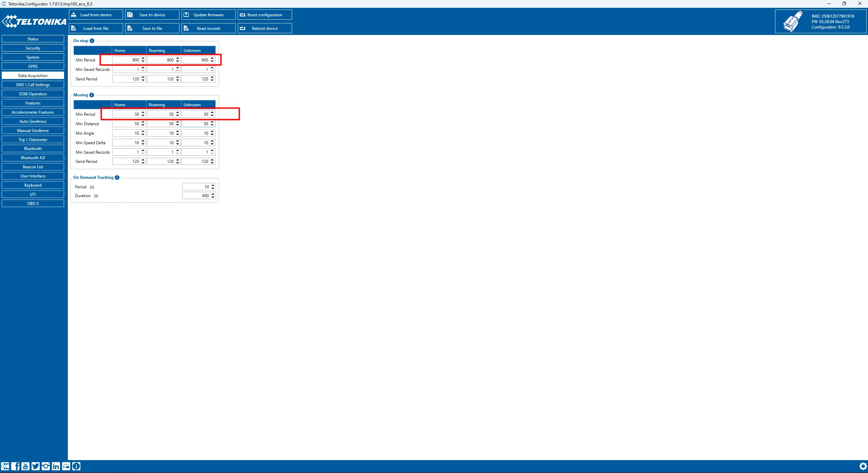Click the On Demand Tracking info tooltip icon
This screenshot has width=868, height=473.
coord(117,177)
